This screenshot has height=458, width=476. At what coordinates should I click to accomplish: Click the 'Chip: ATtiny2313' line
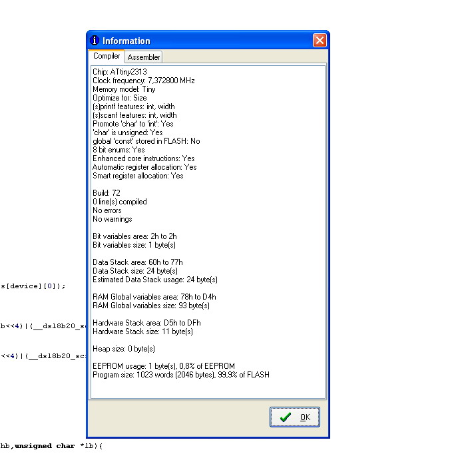tap(120, 72)
